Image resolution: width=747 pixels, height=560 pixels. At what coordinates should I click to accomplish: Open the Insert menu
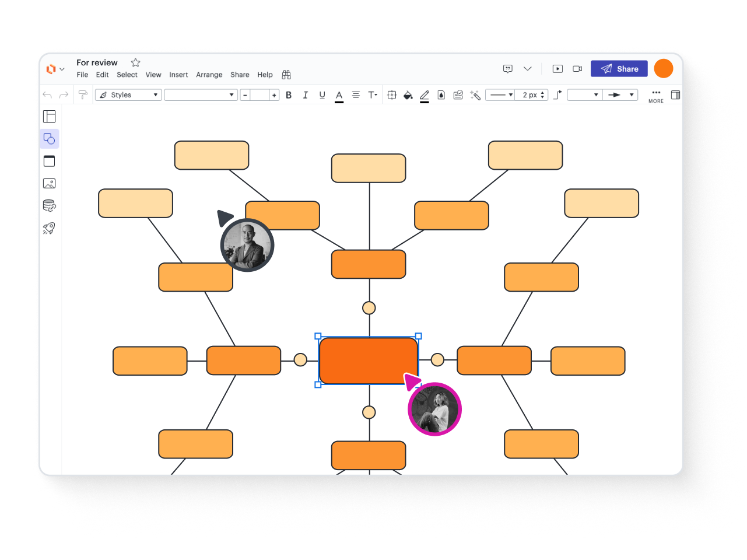(x=178, y=75)
